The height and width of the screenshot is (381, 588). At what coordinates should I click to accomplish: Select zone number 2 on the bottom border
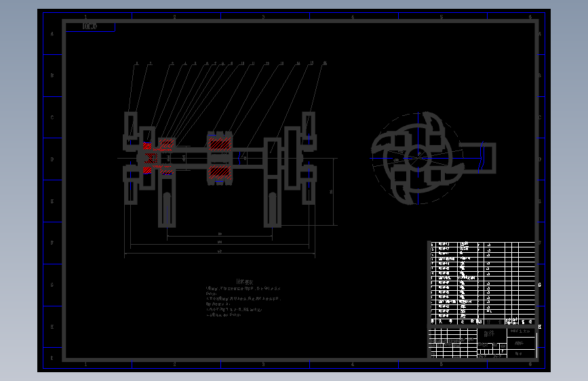(x=174, y=364)
